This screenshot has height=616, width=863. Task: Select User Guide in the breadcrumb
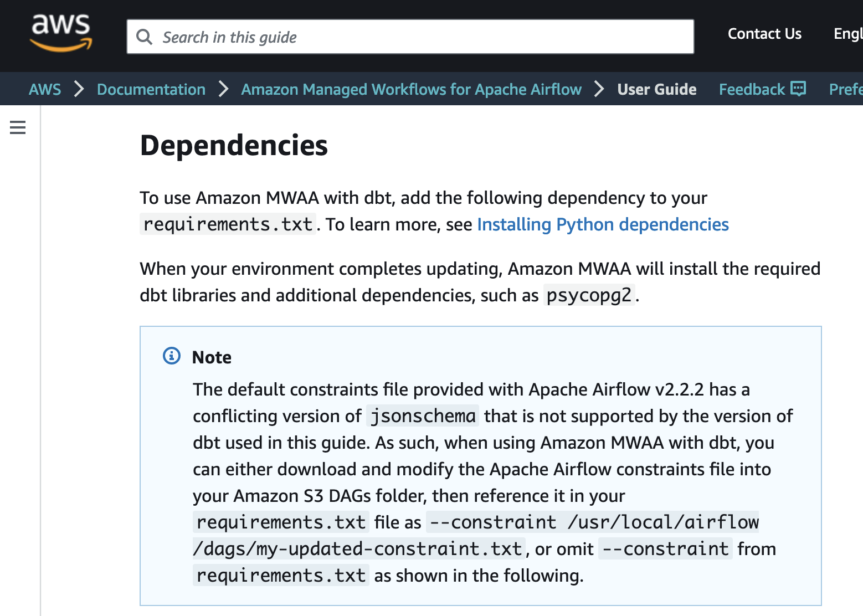[x=656, y=89]
